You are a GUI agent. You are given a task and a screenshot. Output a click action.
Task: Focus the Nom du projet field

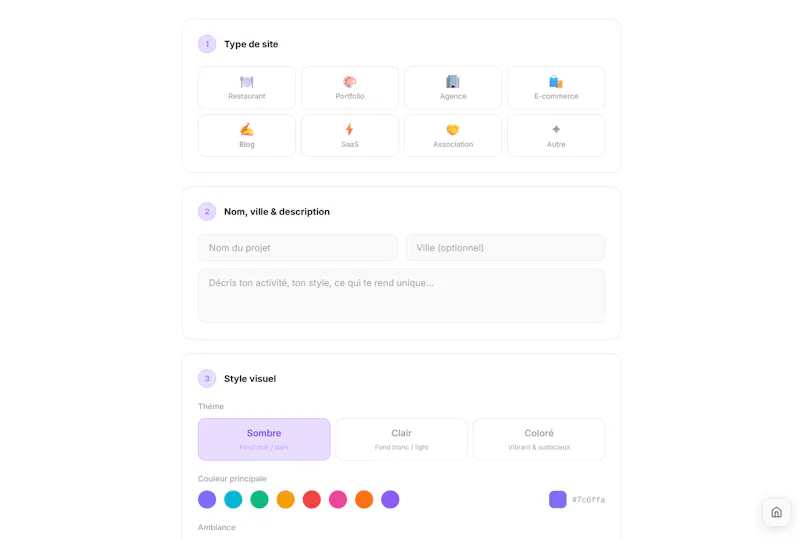[x=298, y=248]
